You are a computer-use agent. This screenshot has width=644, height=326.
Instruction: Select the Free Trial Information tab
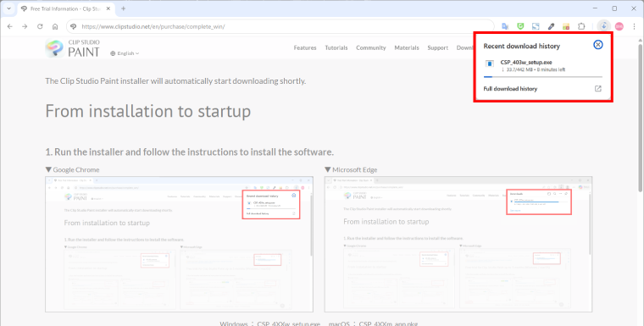click(x=67, y=8)
